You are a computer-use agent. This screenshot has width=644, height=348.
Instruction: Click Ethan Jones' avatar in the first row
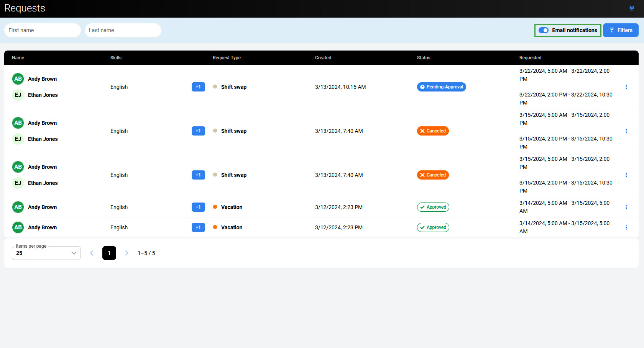click(18, 95)
